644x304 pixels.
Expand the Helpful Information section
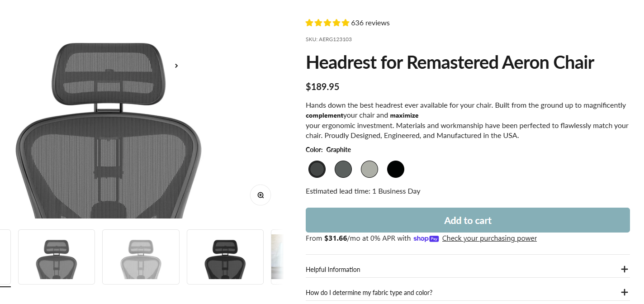click(x=333, y=270)
